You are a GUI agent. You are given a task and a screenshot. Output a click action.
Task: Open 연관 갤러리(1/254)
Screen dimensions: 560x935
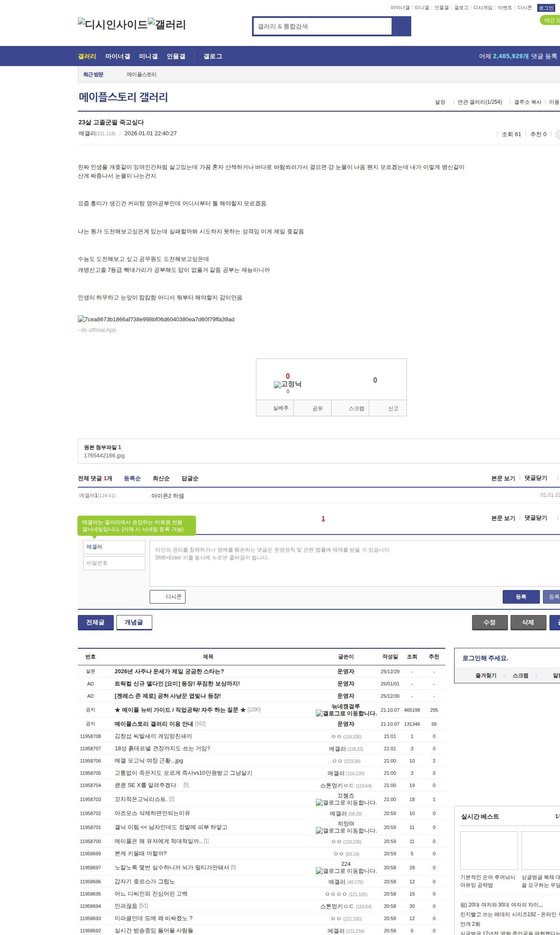480,102
